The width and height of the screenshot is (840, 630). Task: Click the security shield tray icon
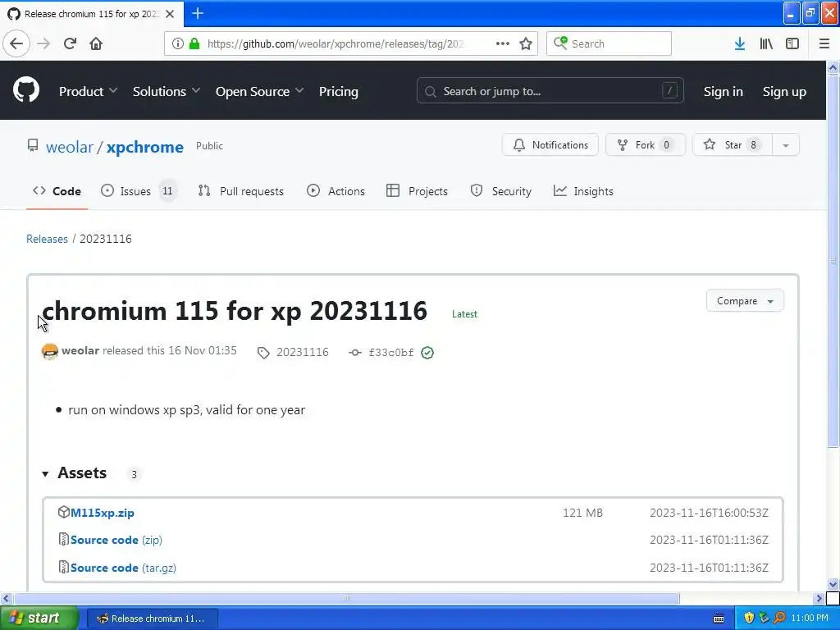click(x=749, y=618)
